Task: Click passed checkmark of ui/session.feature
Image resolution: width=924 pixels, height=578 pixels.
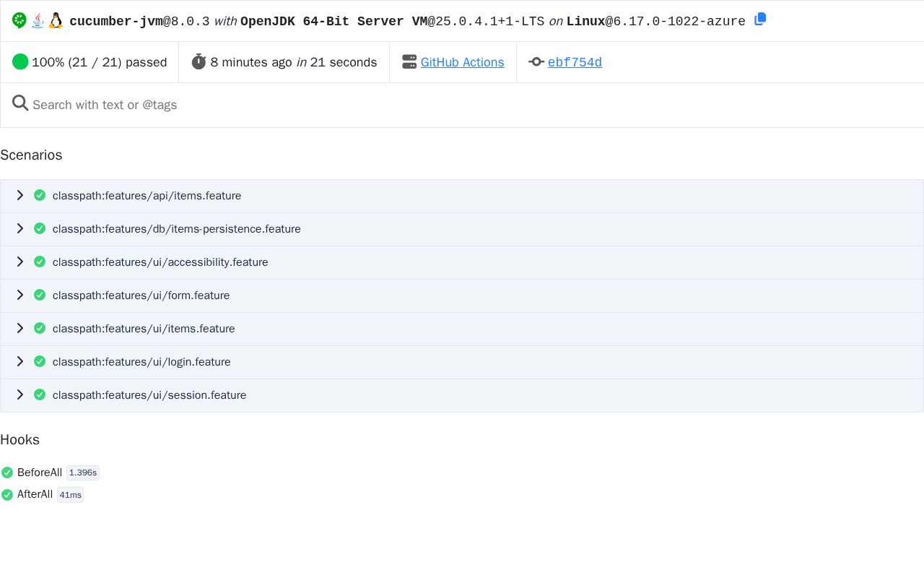Action: coord(40,394)
